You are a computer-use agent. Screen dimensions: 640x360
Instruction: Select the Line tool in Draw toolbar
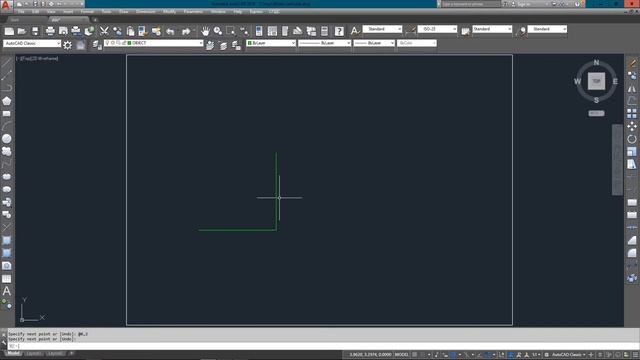tap(7, 63)
